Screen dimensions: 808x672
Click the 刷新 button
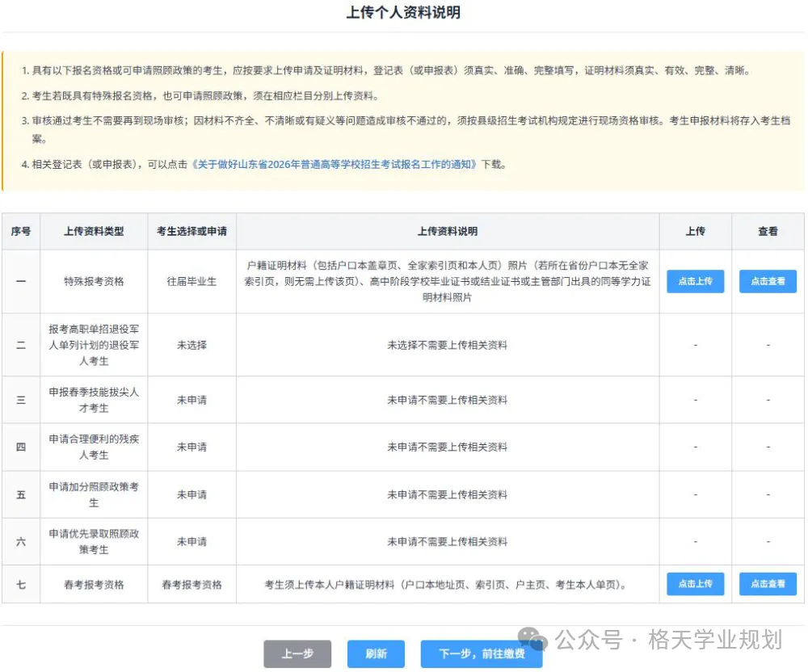(x=376, y=654)
